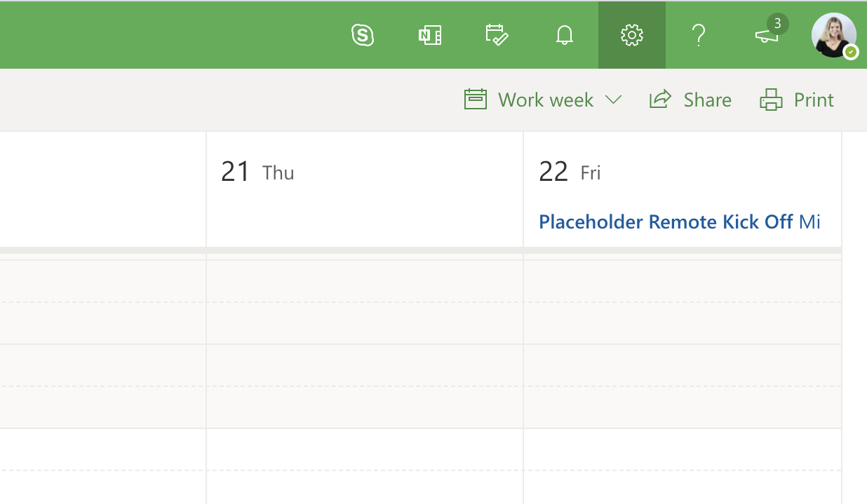Select the 21 Thu day header
Image resolution: width=867 pixels, height=504 pixels.
pyautogui.click(x=257, y=172)
